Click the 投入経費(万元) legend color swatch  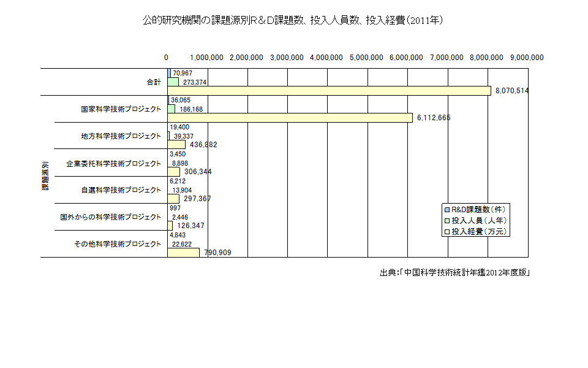[x=447, y=232]
